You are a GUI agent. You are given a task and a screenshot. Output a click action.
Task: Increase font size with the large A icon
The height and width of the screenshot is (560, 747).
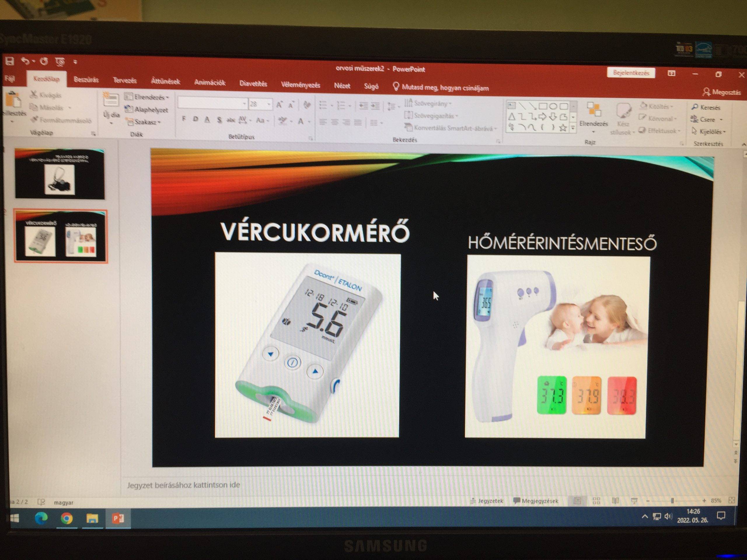pyautogui.click(x=279, y=105)
